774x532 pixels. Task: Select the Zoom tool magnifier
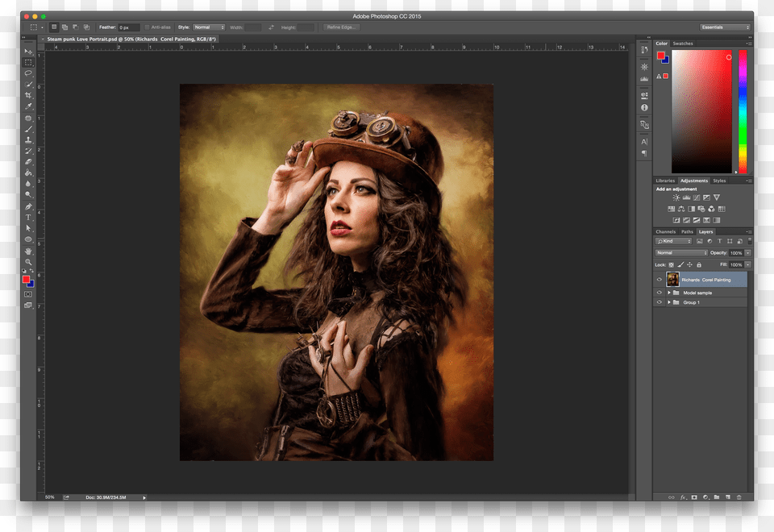28,262
